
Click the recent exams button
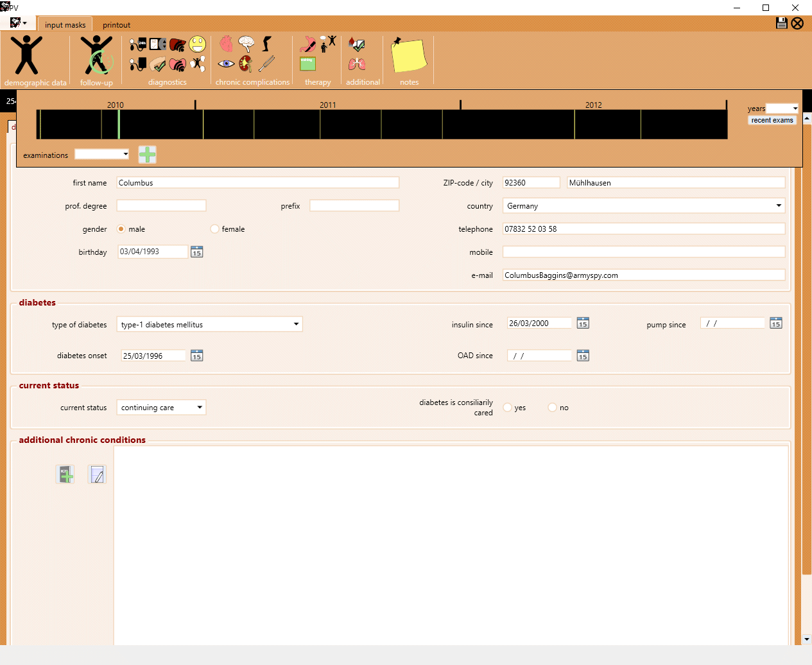[772, 120]
